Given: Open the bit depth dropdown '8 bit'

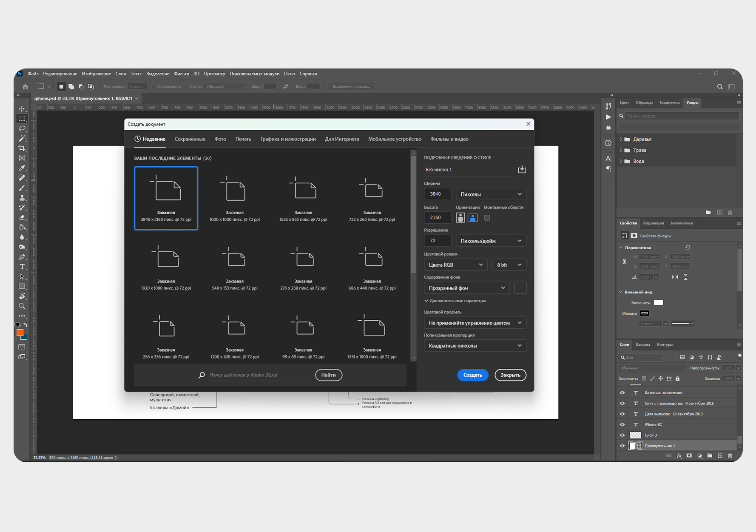Looking at the screenshot, I should point(509,265).
